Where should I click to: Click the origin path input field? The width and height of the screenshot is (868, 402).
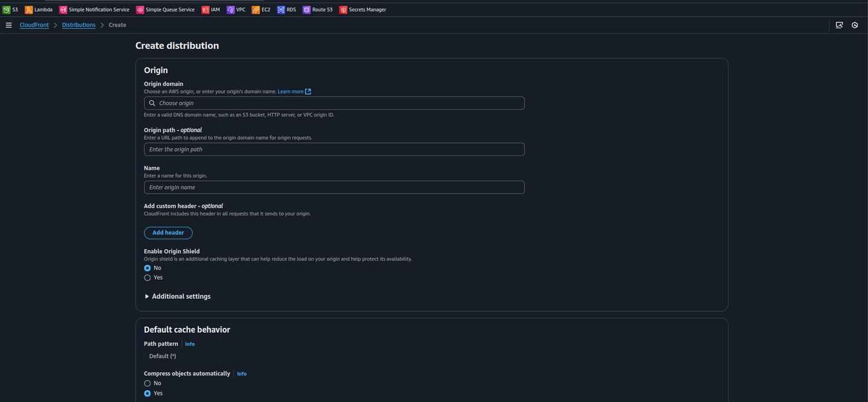[334, 149]
